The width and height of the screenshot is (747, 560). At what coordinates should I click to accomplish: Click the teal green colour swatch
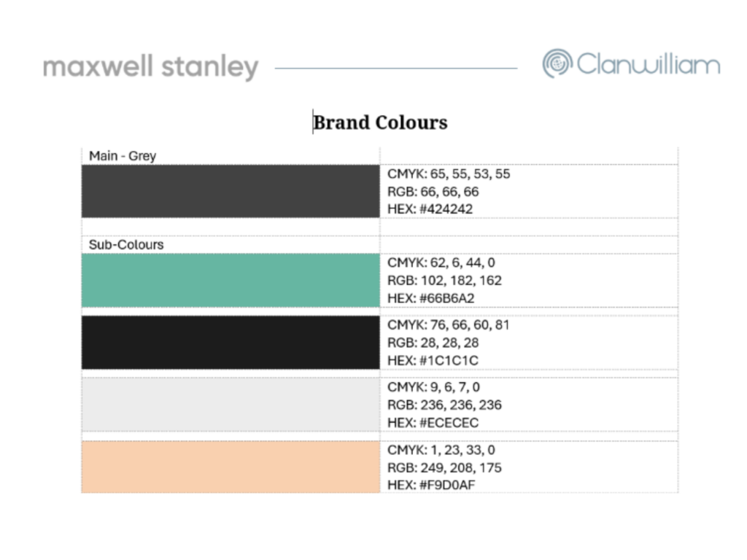231,280
